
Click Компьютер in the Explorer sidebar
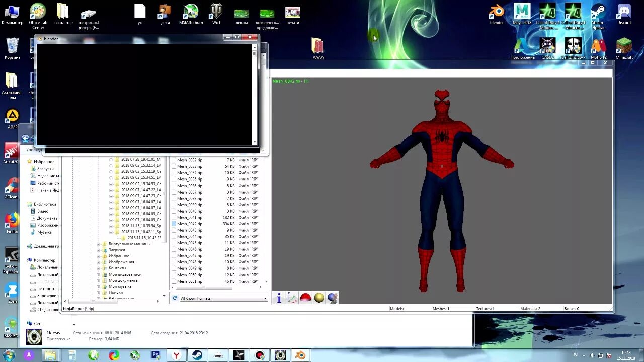(x=44, y=260)
